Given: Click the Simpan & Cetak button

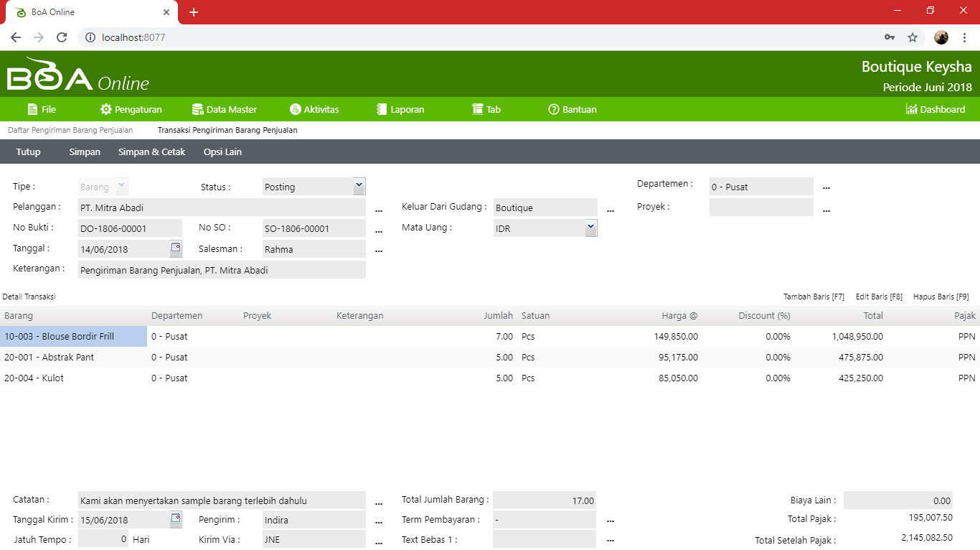Looking at the screenshot, I should 151,152.
